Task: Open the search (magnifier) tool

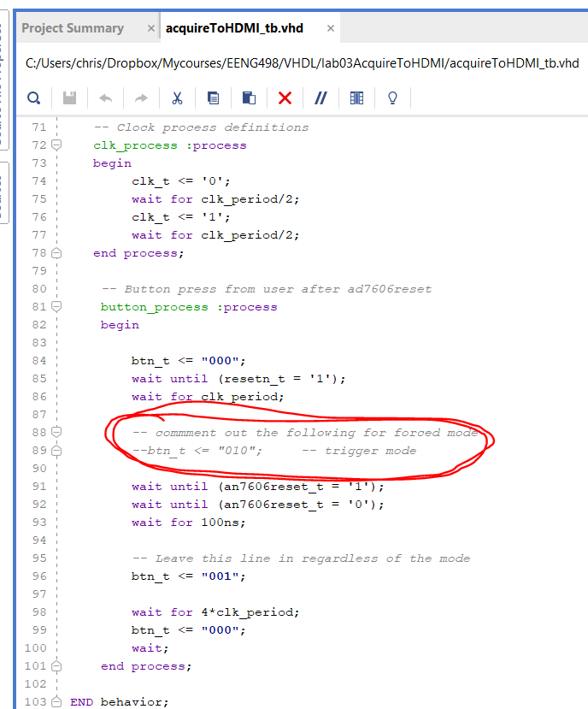Action: point(34,97)
